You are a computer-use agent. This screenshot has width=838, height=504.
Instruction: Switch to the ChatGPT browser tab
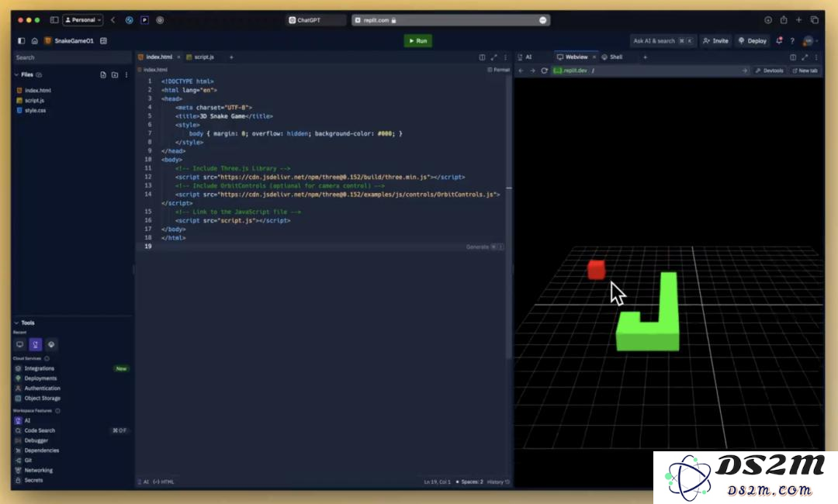[317, 19]
